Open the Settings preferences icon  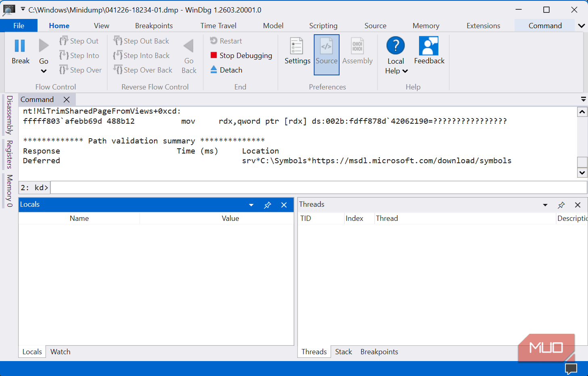297,46
